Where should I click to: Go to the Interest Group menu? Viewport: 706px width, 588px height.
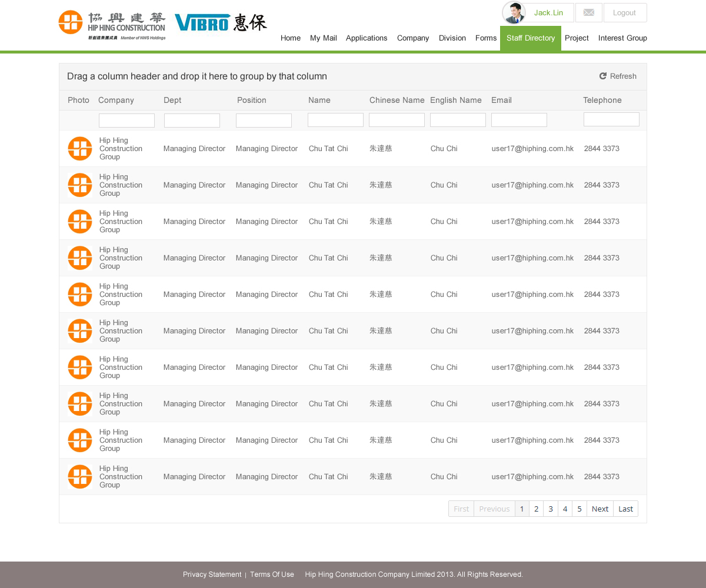tap(622, 38)
